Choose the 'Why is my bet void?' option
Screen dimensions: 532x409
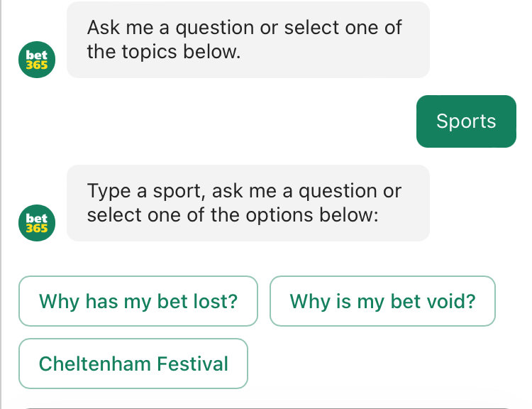pos(382,301)
